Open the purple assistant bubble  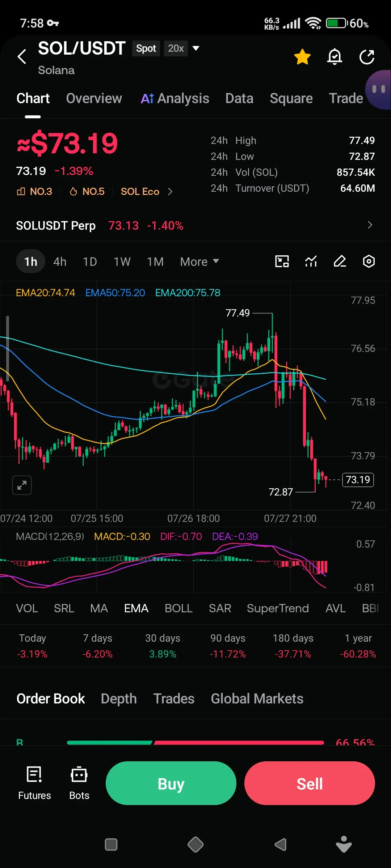click(x=378, y=89)
